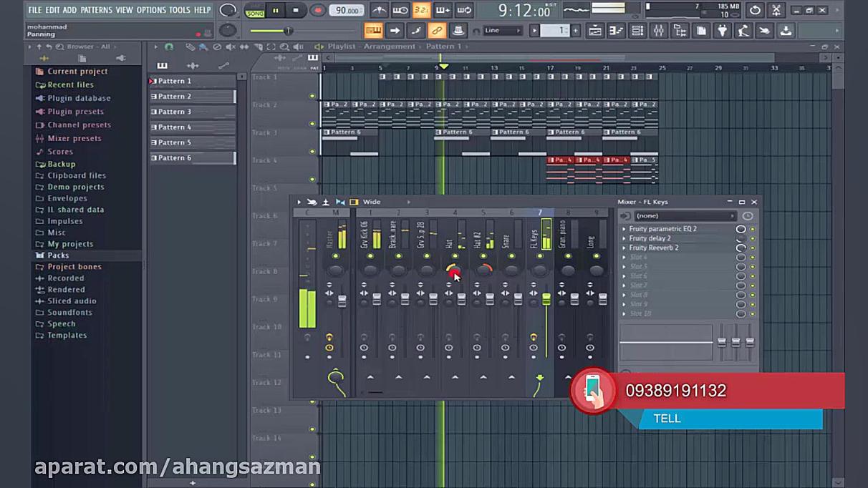Toggle the Fruity parametric EQ 2 enable LED

click(x=753, y=229)
